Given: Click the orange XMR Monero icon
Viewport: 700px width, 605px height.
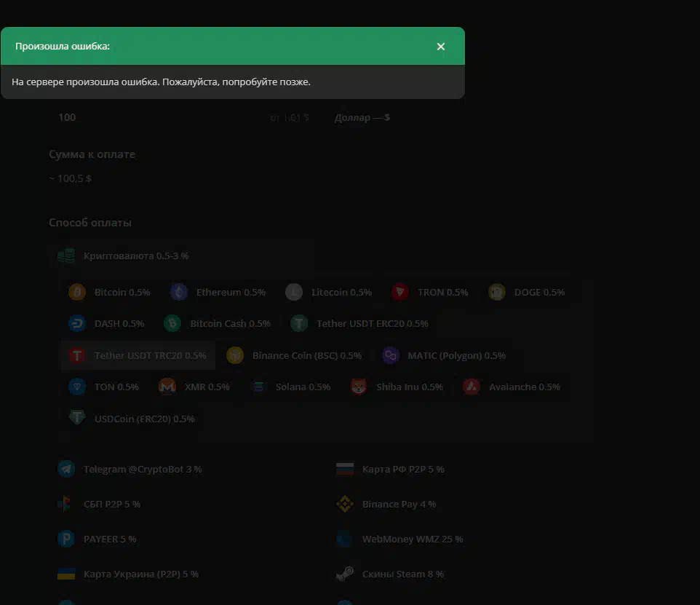Looking at the screenshot, I should pyautogui.click(x=167, y=387).
